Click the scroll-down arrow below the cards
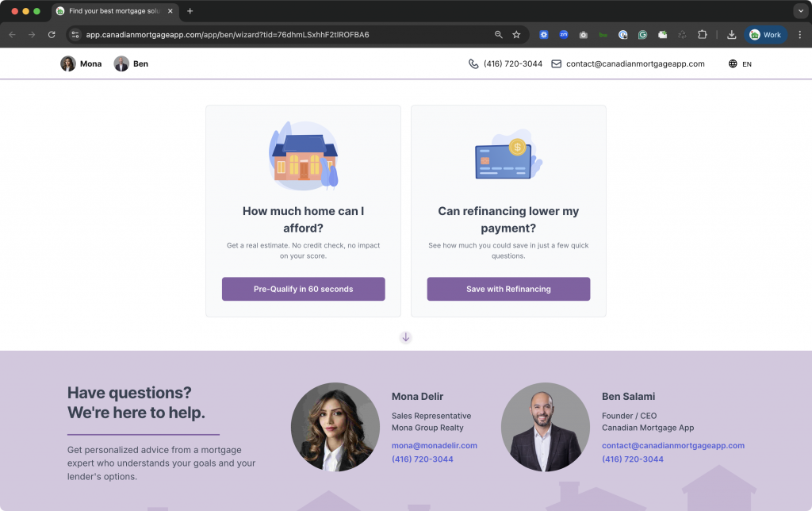Screen dimensions: 812x511 (405, 337)
